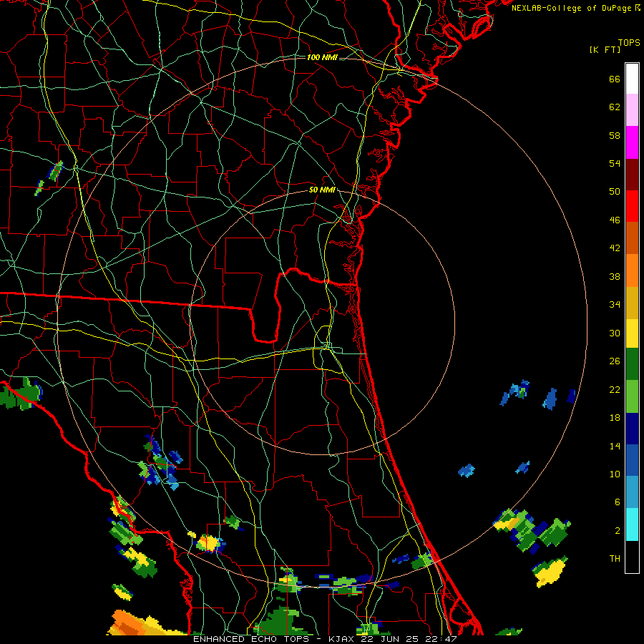Click the bright yellow legend band by 30

(x=632, y=333)
